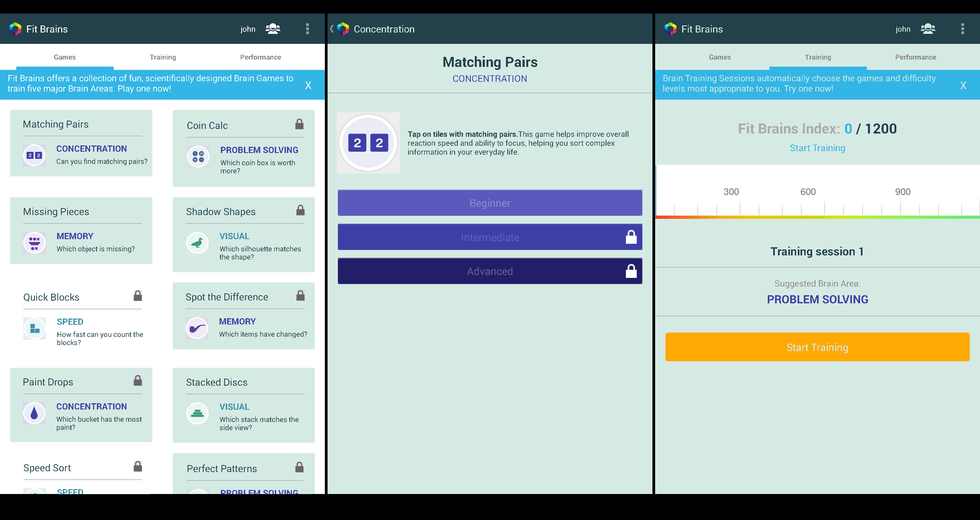Click Fit Brains logo in left screen header

click(16, 29)
